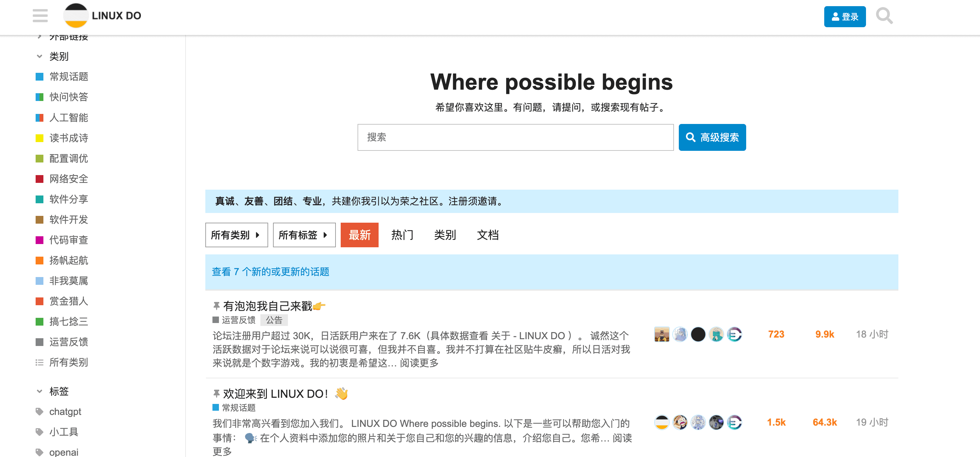Image resolution: width=980 pixels, height=457 pixels.
Task: Click the yellow 读书成诗 category swatch
Action: tap(39, 138)
